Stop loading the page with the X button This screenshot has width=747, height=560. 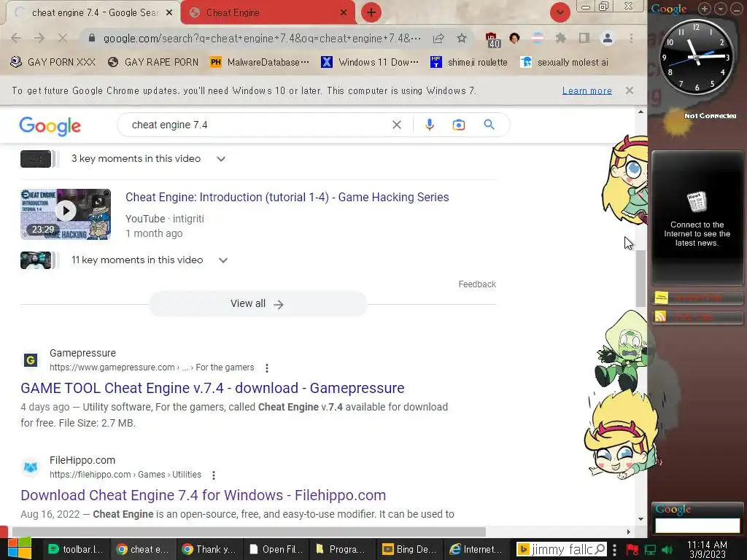tap(63, 38)
